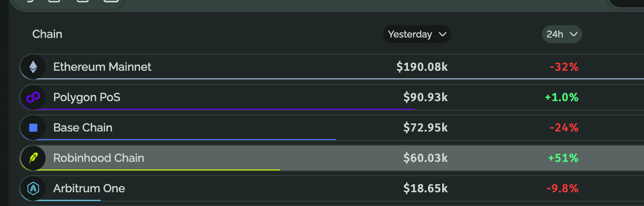
Task: Click the -9.8% change for Arbitrum One
Action: 562,188
